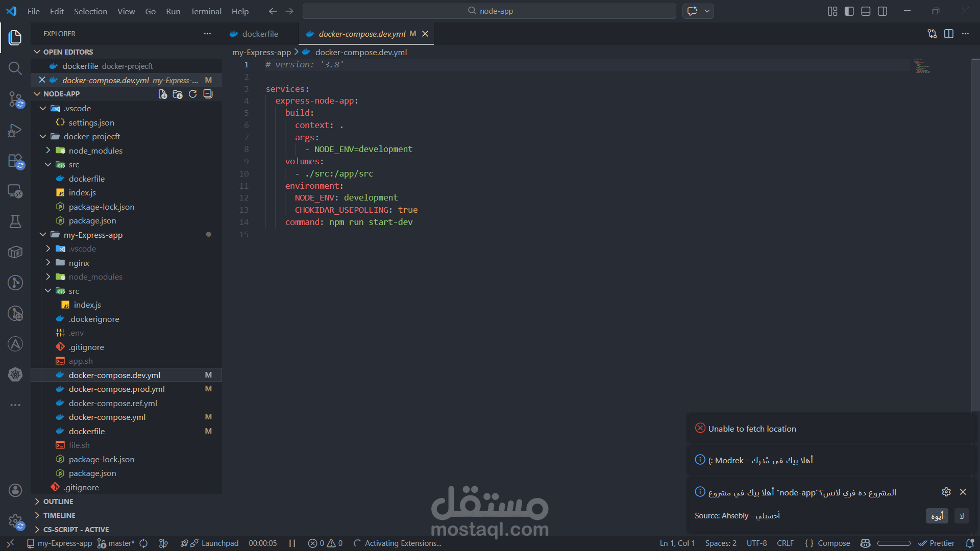Open the Source Control view
This screenshot has width=980, height=551.
click(x=15, y=99)
